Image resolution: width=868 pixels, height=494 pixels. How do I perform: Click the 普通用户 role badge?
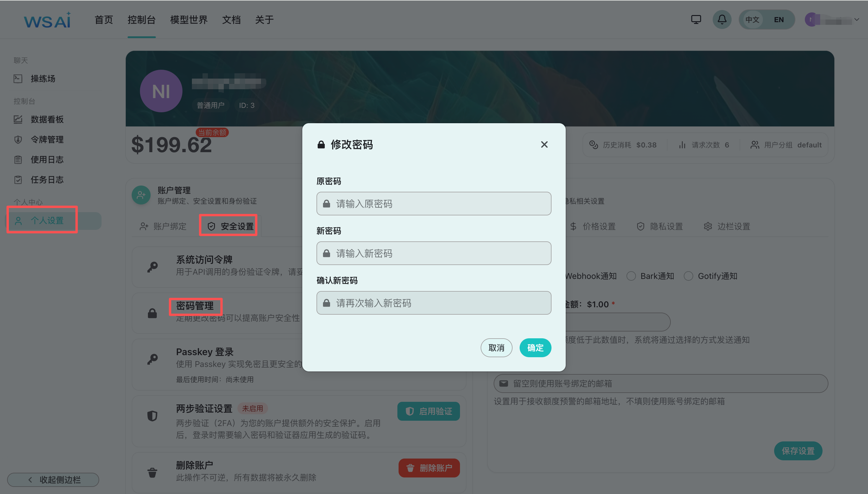(211, 105)
